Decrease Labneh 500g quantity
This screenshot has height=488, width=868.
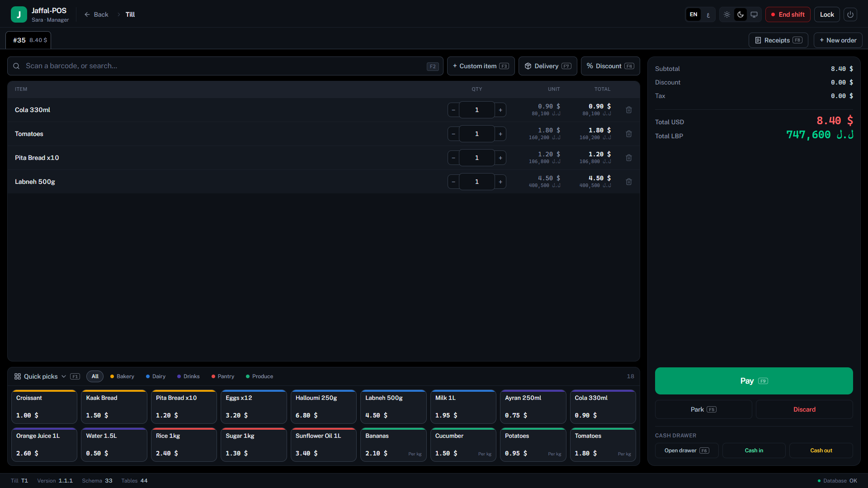click(453, 182)
